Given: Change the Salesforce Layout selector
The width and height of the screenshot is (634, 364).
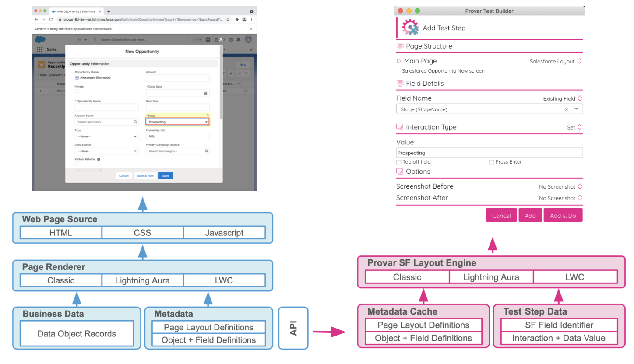Looking at the screenshot, I should point(556,61).
